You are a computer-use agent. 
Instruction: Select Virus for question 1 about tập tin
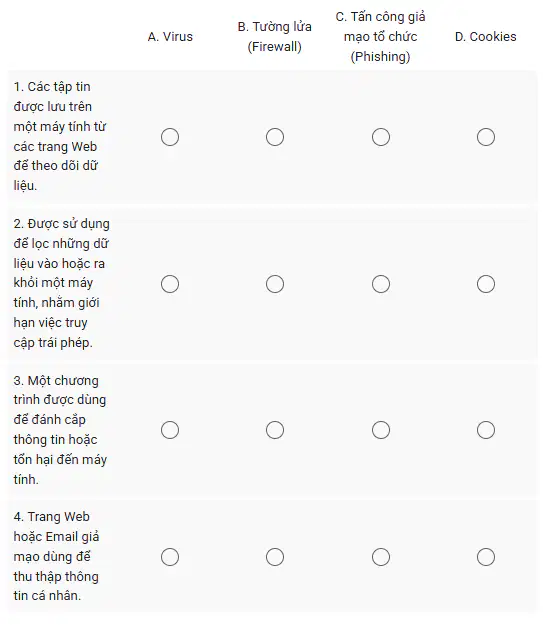coord(170,137)
